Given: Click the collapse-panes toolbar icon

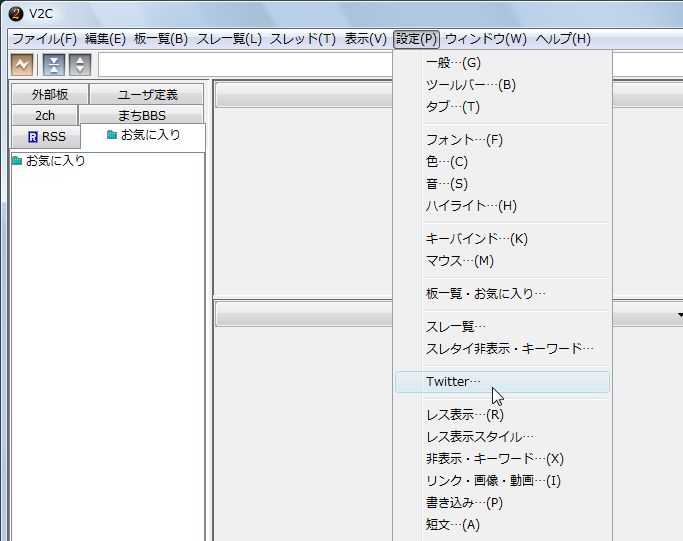Looking at the screenshot, I should (x=54, y=65).
